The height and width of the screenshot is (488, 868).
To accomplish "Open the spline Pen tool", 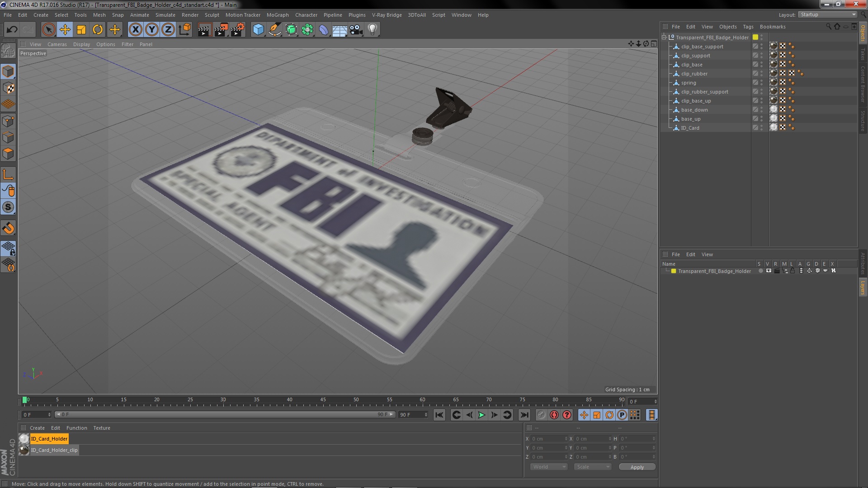I will click(x=274, y=30).
